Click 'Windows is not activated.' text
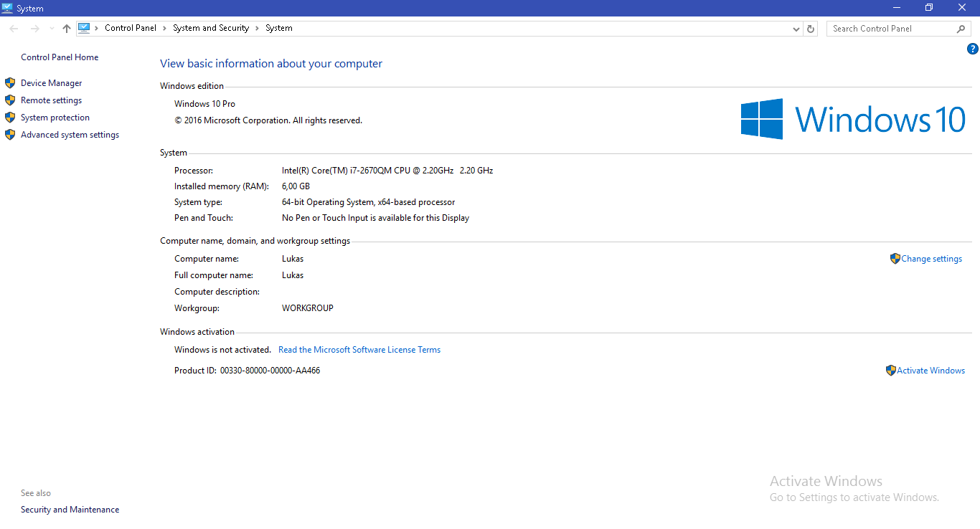Viewport: 980px width, 529px height. pyautogui.click(x=222, y=350)
